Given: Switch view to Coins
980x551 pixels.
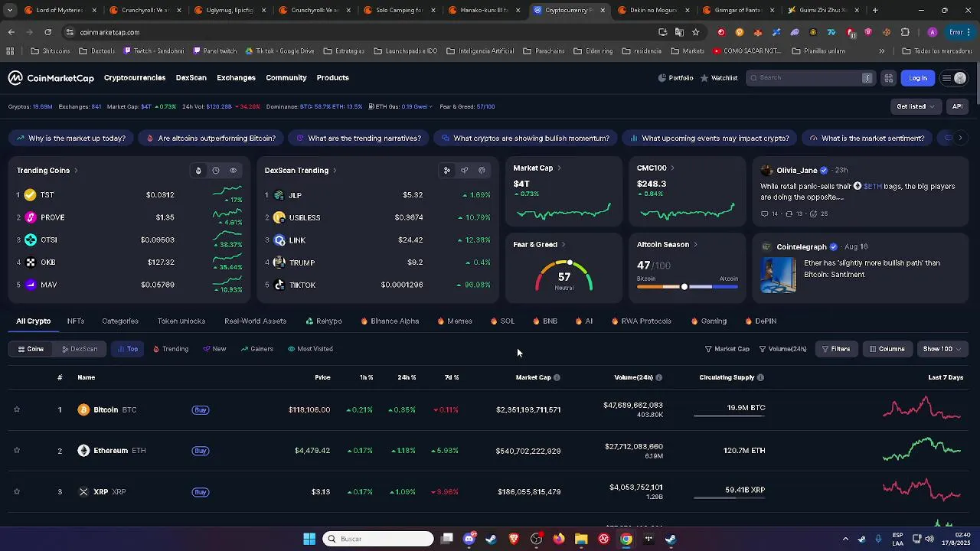Looking at the screenshot, I should (31, 349).
